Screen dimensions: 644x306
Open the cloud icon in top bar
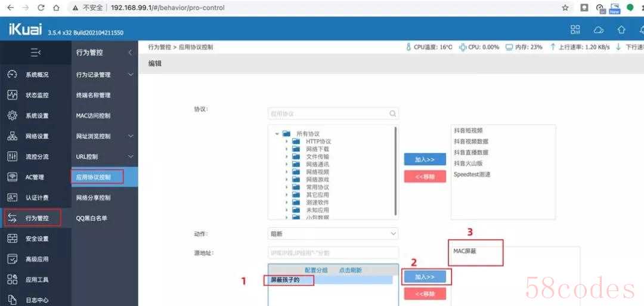pos(599,30)
